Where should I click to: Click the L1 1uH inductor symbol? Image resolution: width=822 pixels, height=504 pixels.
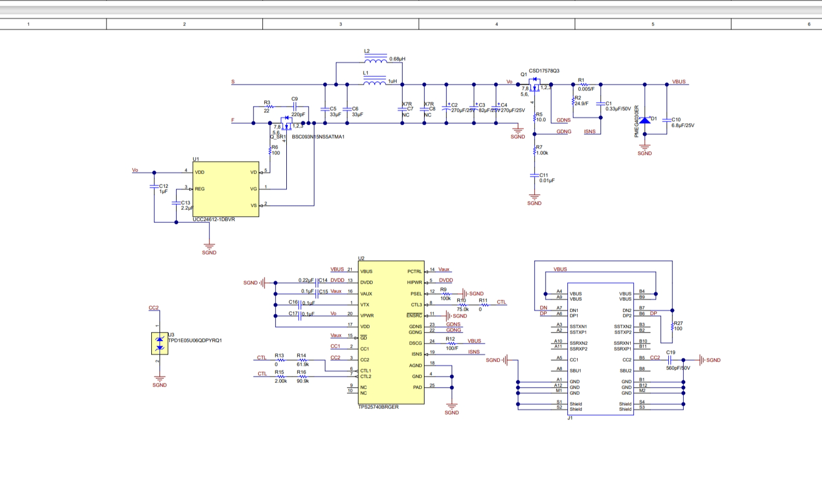[x=374, y=82]
